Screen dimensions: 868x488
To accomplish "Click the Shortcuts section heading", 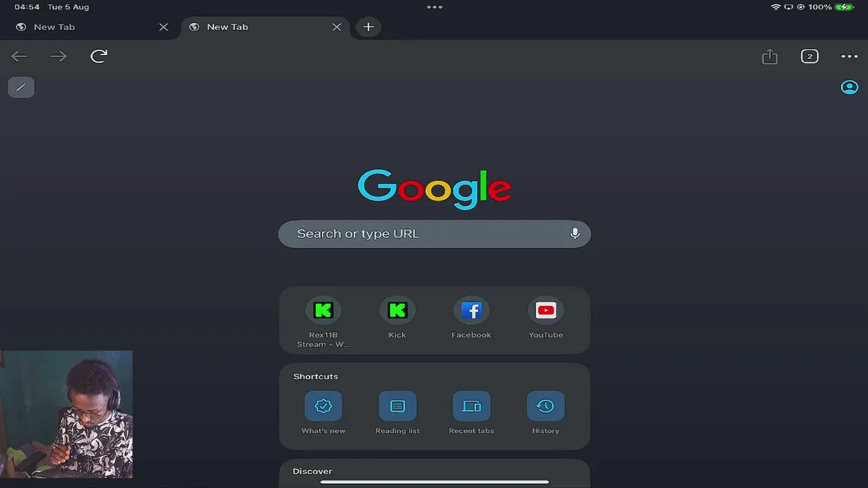I will pyautogui.click(x=315, y=376).
